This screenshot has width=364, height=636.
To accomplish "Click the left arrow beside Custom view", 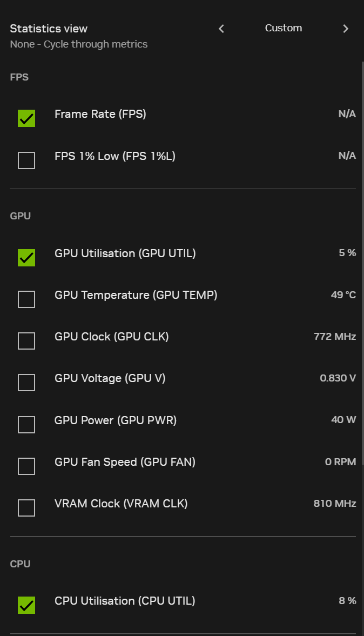I will pos(221,29).
